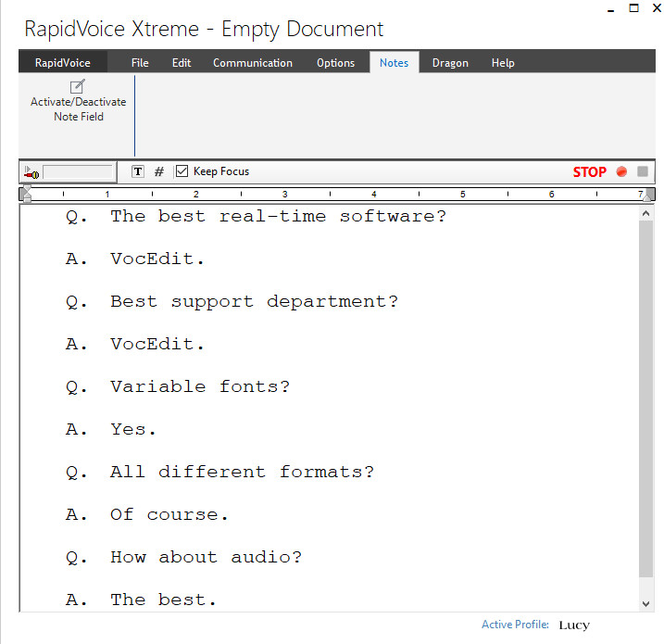
Task: Click the input field next to microphone icon
Action: 79,172
